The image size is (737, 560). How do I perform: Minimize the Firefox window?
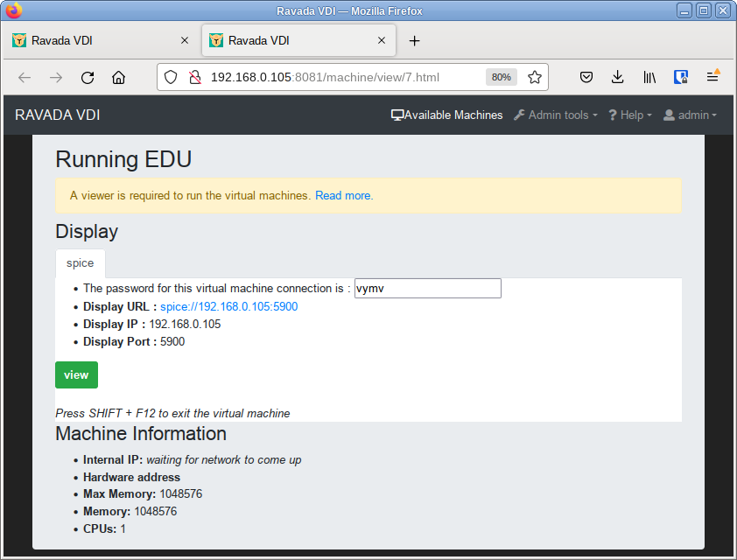coord(684,10)
